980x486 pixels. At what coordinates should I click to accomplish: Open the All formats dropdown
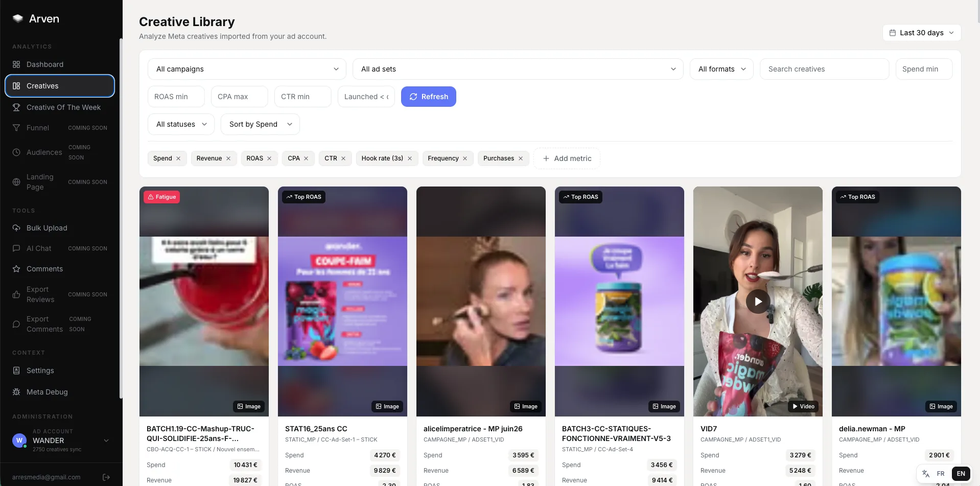[x=722, y=69]
